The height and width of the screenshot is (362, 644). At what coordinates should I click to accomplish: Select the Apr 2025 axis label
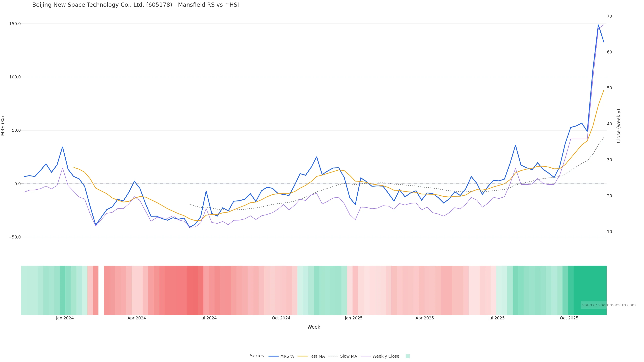(x=424, y=318)
